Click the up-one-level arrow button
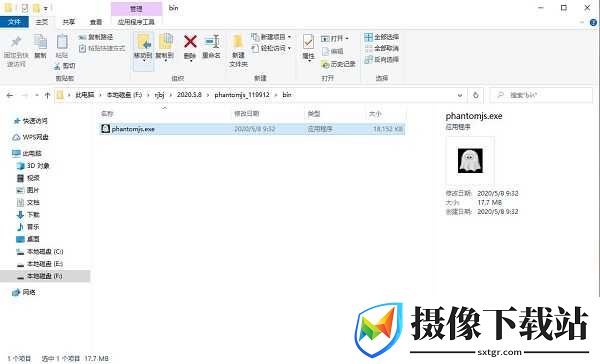 pos(47,95)
